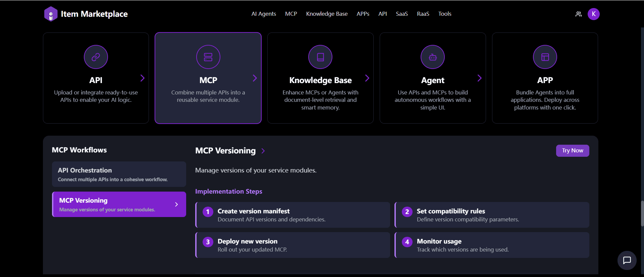Select the MCP Versioning workflow
This screenshot has width=644, height=277.
pyautogui.click(x=119, y=204)
